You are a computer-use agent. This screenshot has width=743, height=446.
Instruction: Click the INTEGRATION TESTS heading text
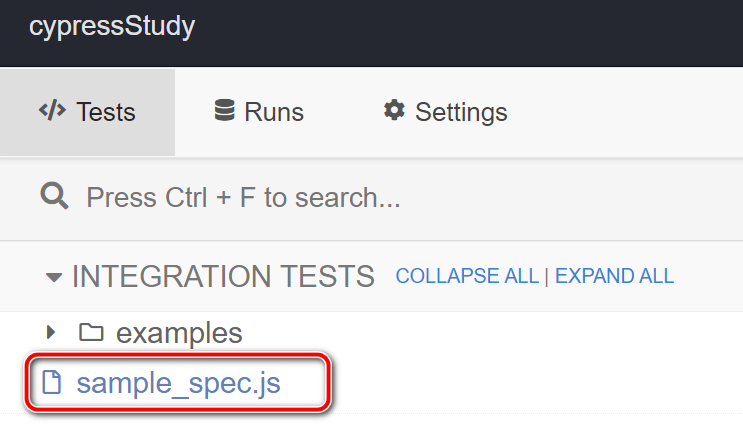pos(223,276)
